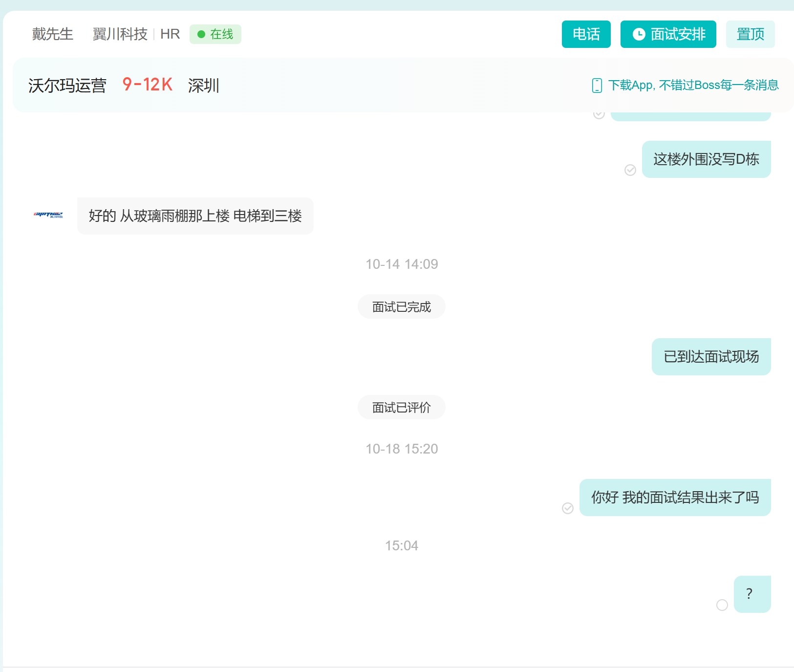The image size is (794, 672).
Task: Click the 在线 online status badge
Action: 215,34
